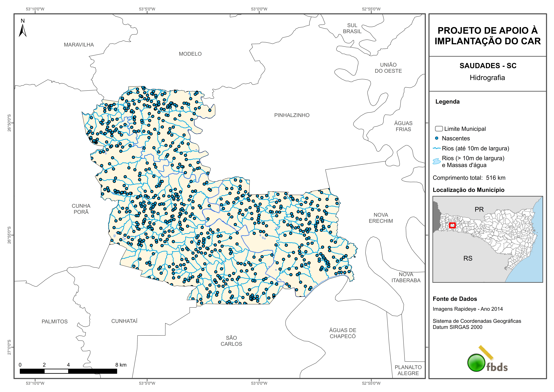Click the green fbds logo

click(476, 363)
